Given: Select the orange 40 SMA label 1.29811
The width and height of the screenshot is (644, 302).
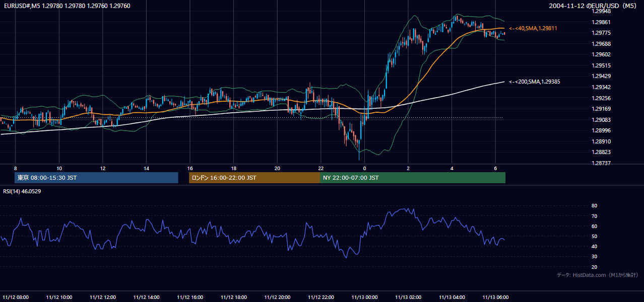Looking at the screenshot, I should [x=533, y=29].
